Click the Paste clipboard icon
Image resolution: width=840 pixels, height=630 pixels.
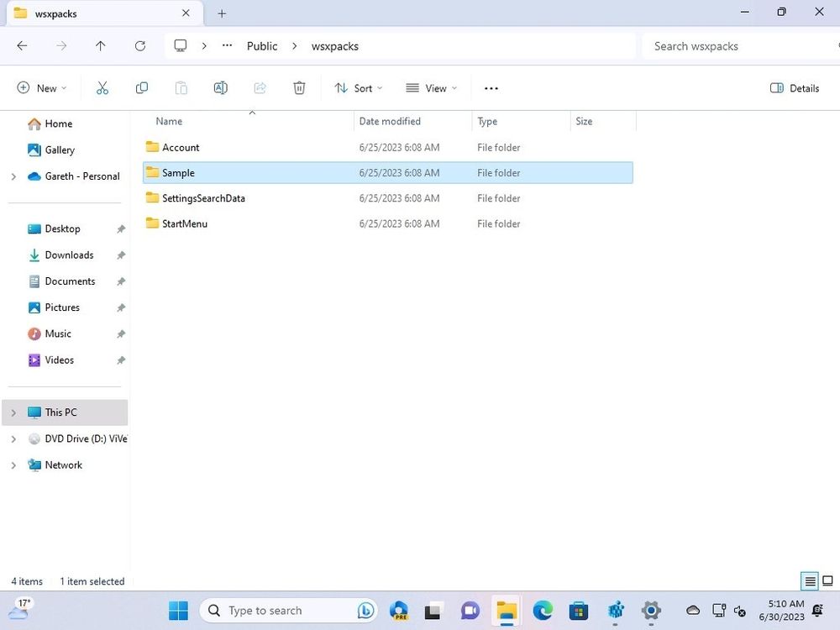click(181, 88)
